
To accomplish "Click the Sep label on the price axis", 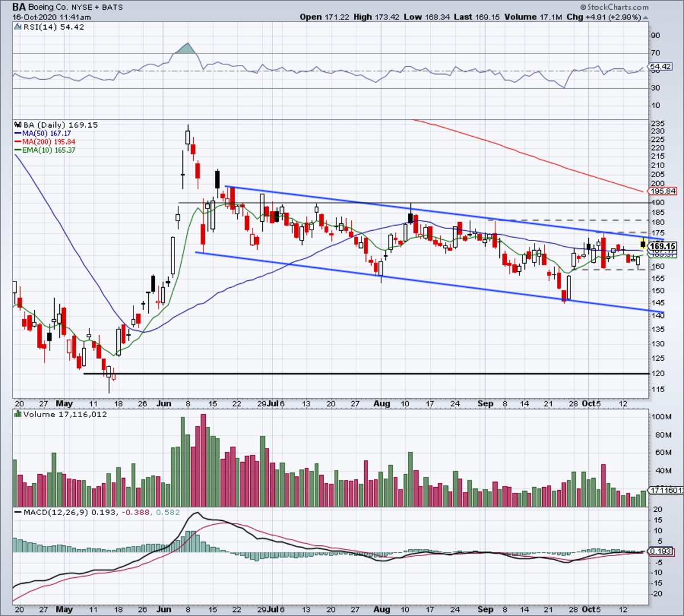I will tap(486, 403).
